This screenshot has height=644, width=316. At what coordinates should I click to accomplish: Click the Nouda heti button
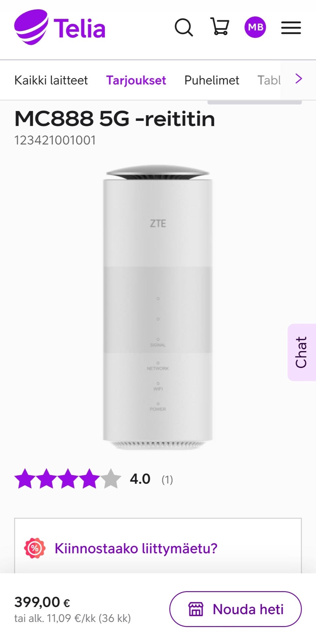pyautogui.click(x=235, y=609)
